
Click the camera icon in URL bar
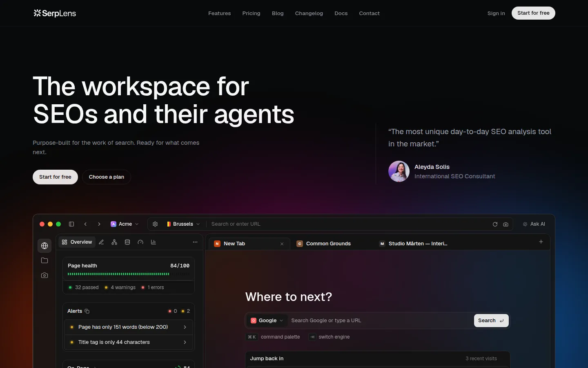point(506,224)
